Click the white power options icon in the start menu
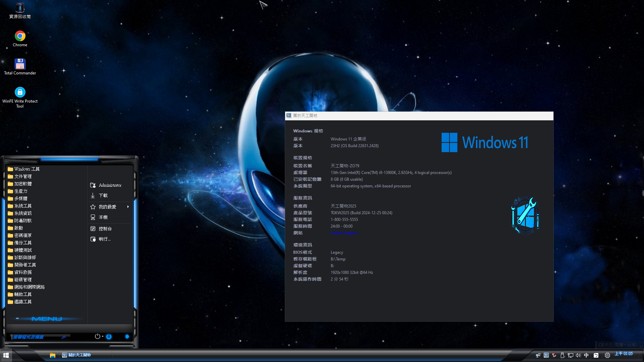Screen dimensions: 644x362 [x=97, y=337]
